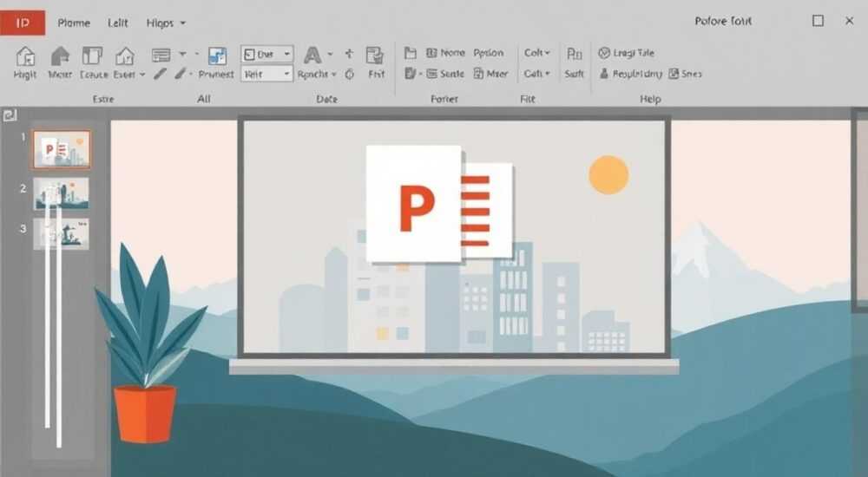The image size is (868, 477).
Task: Click the Snes icon button
Action: (x=686, y=74)
